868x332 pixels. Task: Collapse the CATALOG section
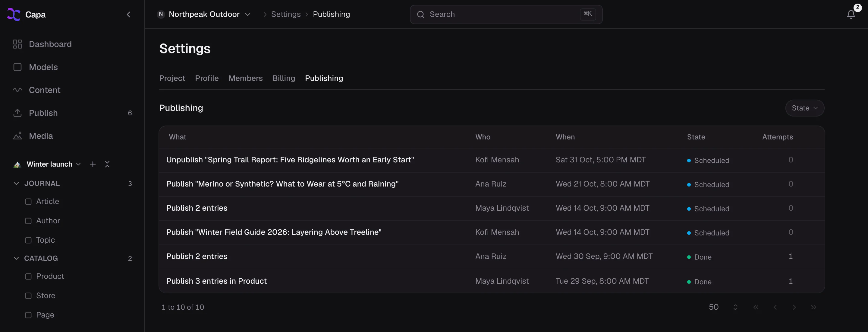pyautogui.click(x=16, y=258)
